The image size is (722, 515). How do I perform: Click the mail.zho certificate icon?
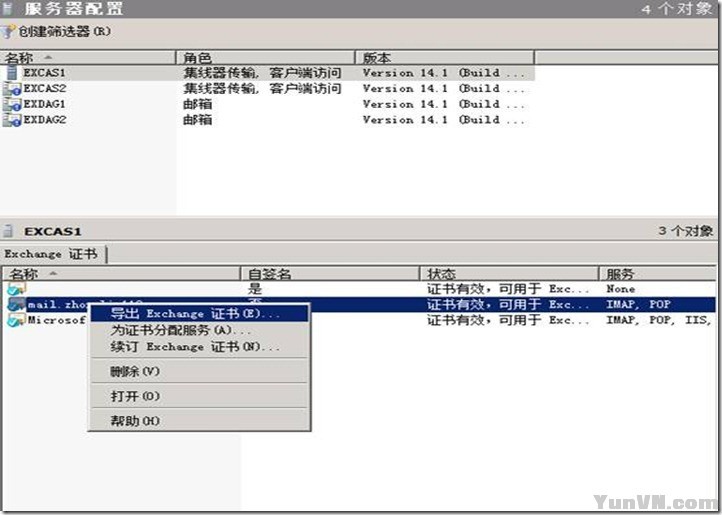[x=16, y=304]
